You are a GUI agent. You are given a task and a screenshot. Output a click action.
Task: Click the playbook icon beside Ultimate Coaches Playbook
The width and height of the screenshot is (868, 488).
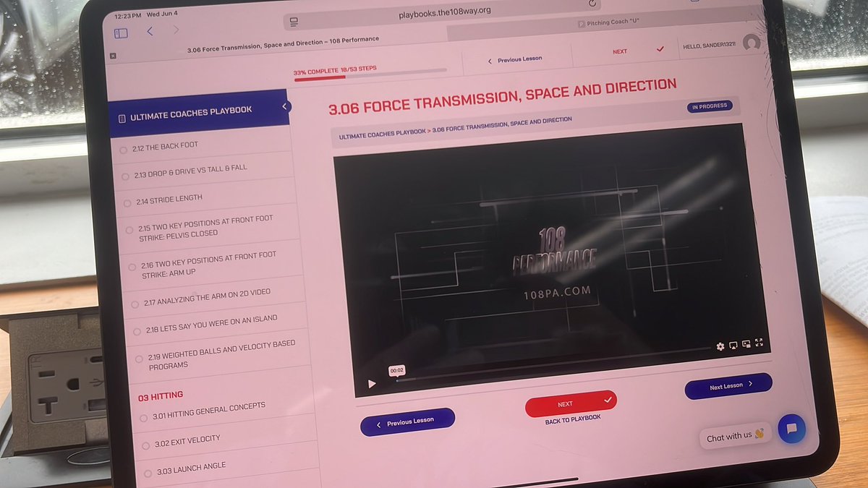point(122,118)
